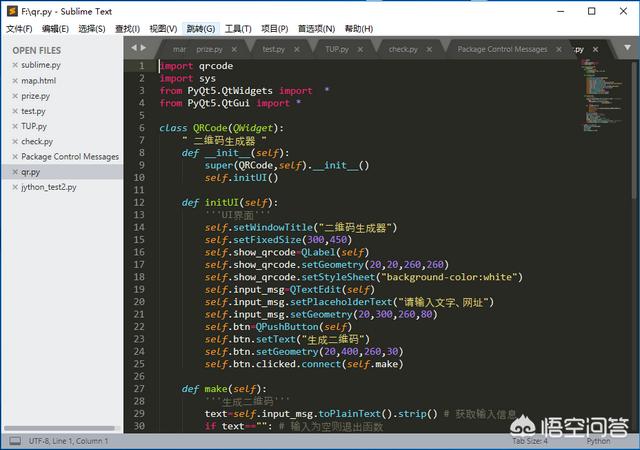Click the side bar toggle icon in status bar
640x450 pixels.
tap(16, 441)
